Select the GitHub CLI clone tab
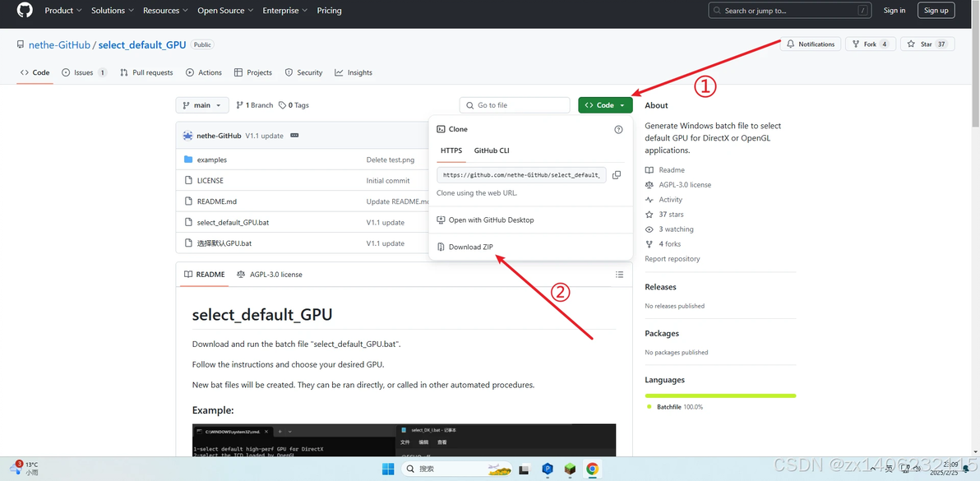This screenshot has height=481, width=980. (x=492, y=150)
